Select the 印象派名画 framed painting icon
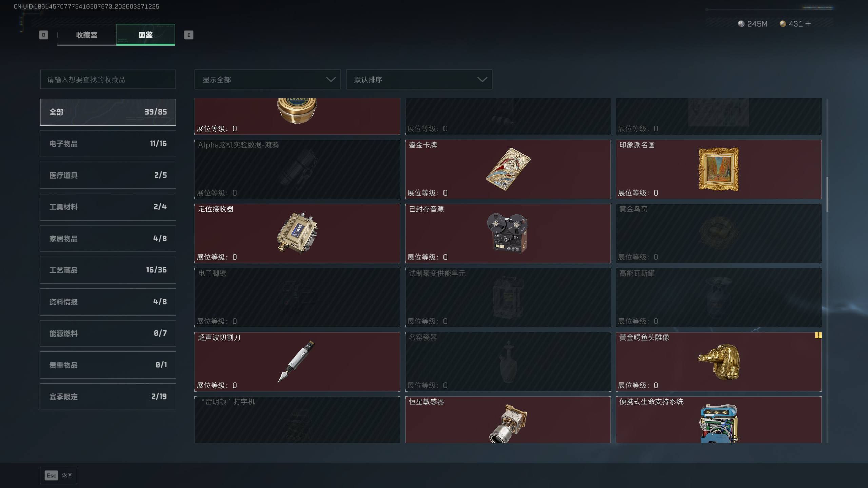868x488 pixels. pos(718,169)
